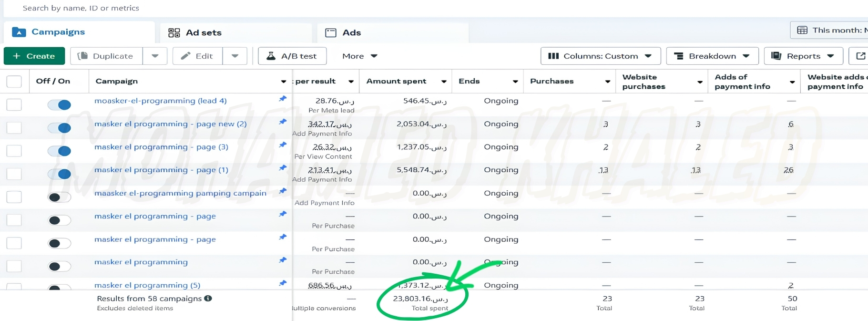Click pin icon on page new (2) row

[283, 122]
